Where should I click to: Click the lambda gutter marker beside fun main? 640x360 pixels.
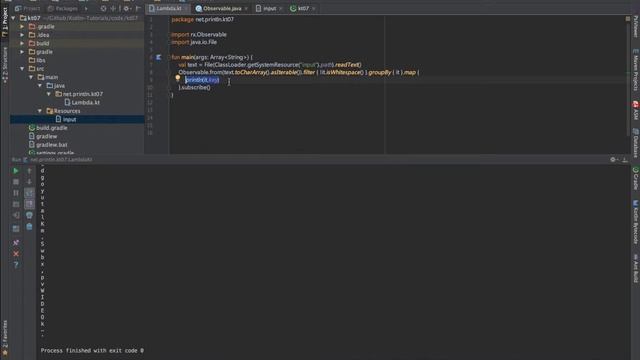[x=159, y=57]
